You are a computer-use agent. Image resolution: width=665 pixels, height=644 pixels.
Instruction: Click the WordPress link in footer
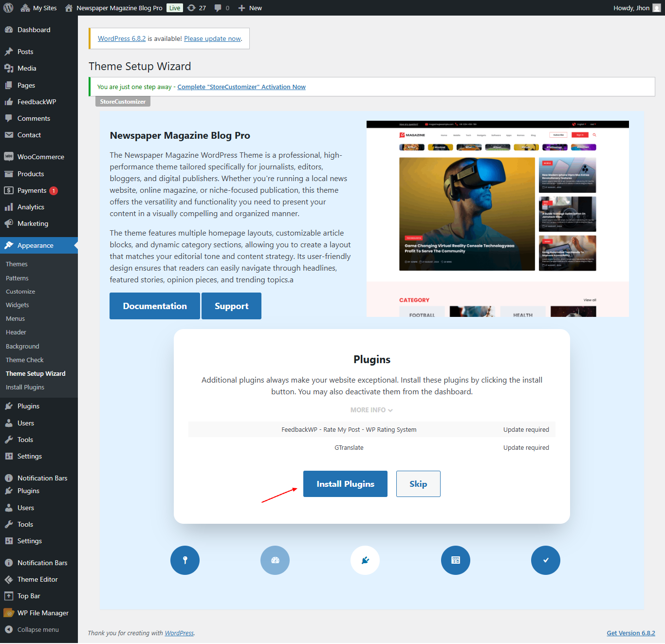pyautogui.click(x=179, y=633)
